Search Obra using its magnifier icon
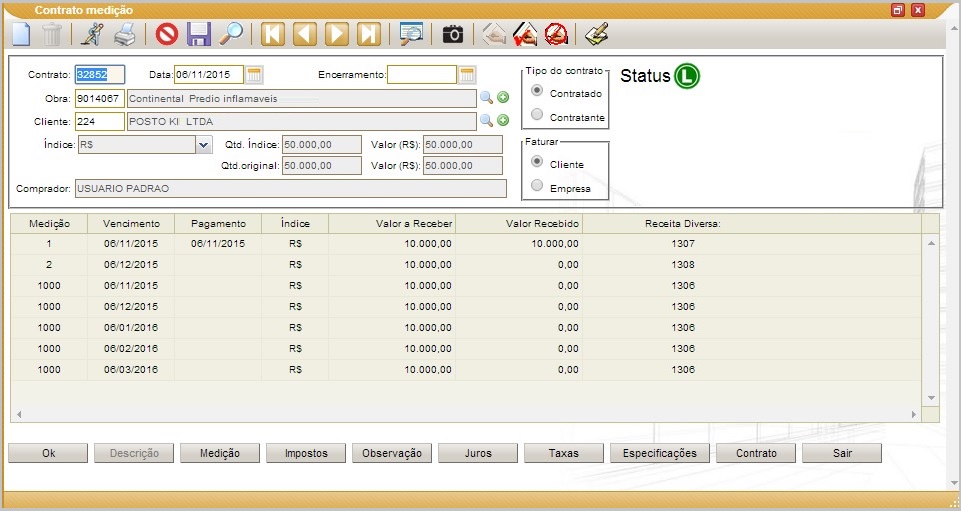Screen dimensions: 961x511 tap(486, 97)
